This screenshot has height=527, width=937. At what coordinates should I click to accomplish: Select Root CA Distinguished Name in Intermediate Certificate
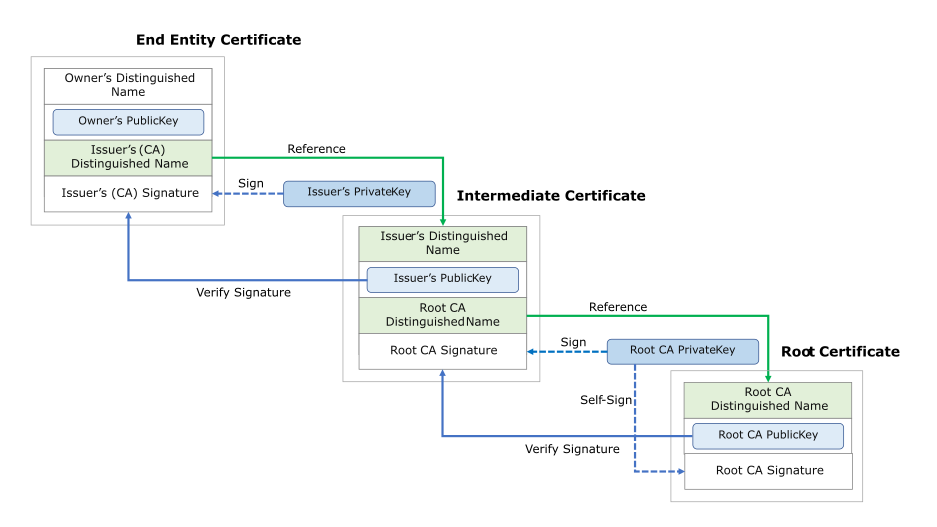tap(443, 315)
